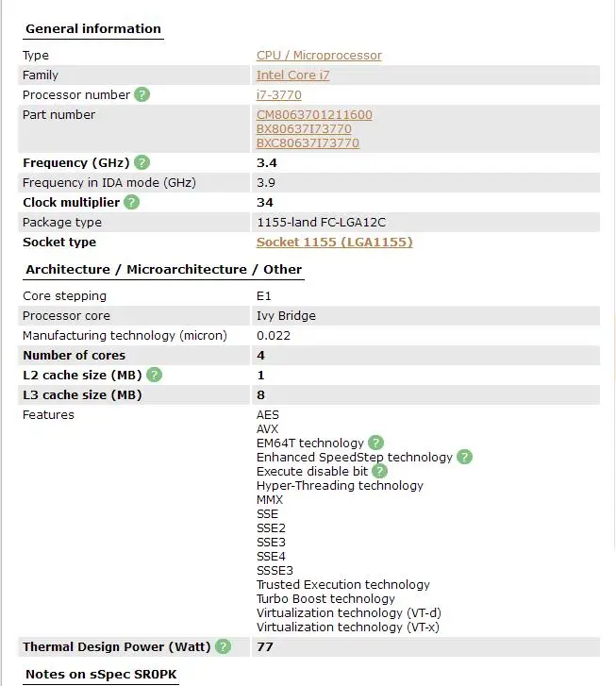Click help icon beside Frequency (GHz)

coord(142,162)
